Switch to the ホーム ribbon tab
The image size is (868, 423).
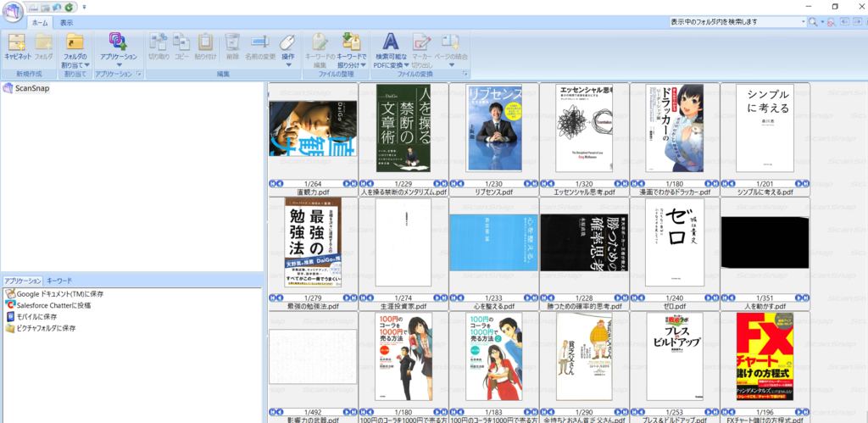[39, 23]
